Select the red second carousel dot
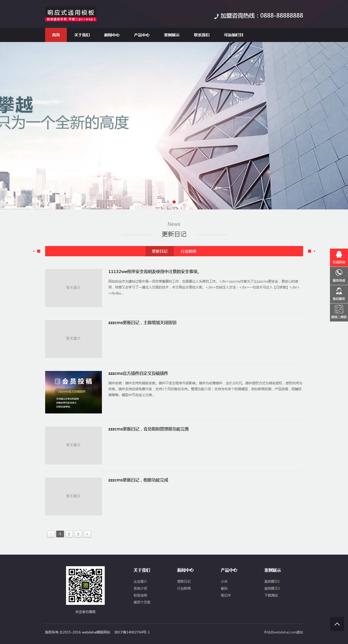 [x=174, y=202]
